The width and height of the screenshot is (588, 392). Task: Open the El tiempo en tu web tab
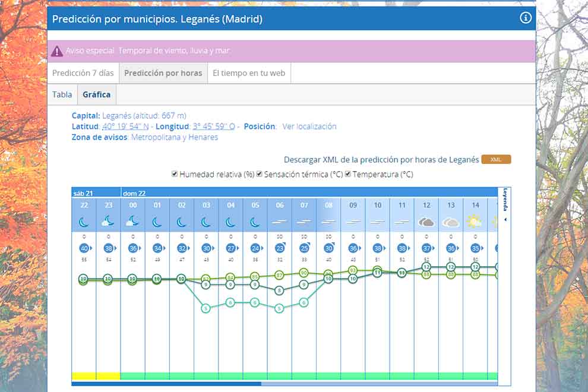click(249, 74)
